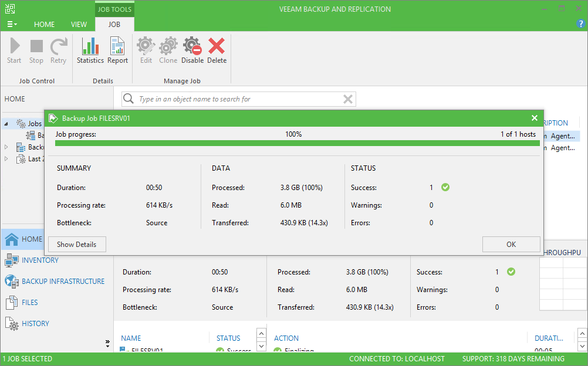This screenshot has width=588, height=366.
Task: Open the HOME navigation pane view
Action: (x=23, y=239)
